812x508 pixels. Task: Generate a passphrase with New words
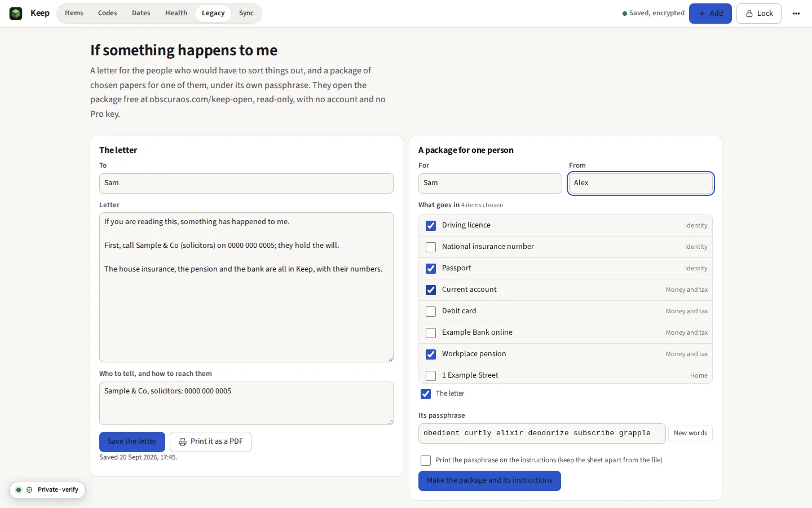click(x=690, y=433)
